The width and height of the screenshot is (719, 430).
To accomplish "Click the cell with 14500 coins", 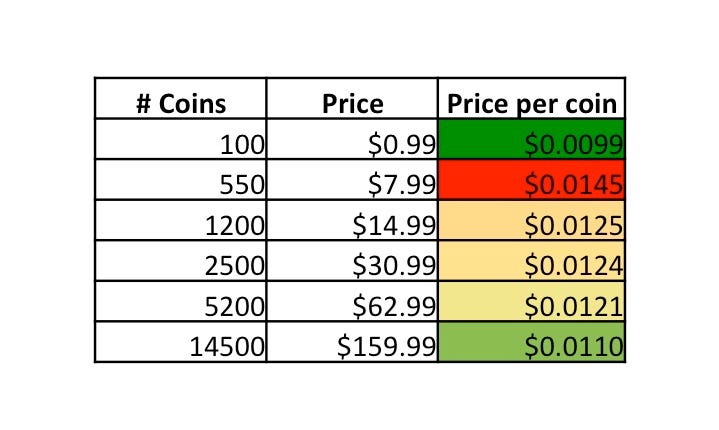I will pyautogui.click(x=180, y=342).
